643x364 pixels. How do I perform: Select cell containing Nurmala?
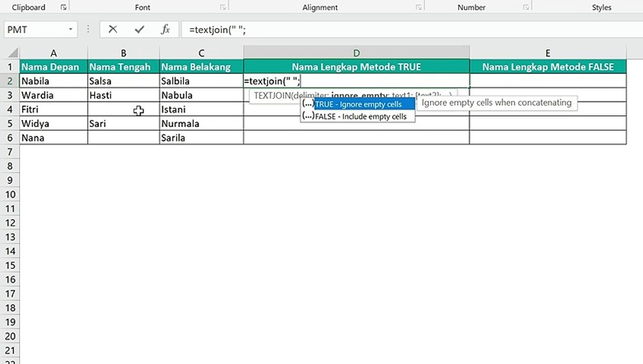[x=201, y=123]
